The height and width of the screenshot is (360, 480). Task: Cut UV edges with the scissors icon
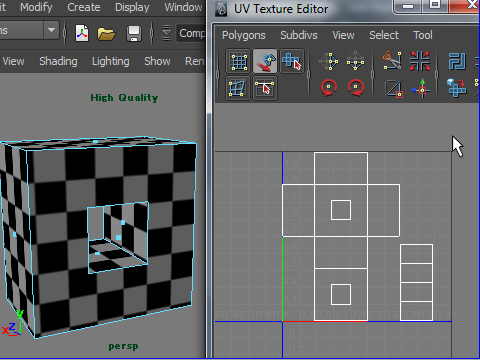click(x=392, y=60)
